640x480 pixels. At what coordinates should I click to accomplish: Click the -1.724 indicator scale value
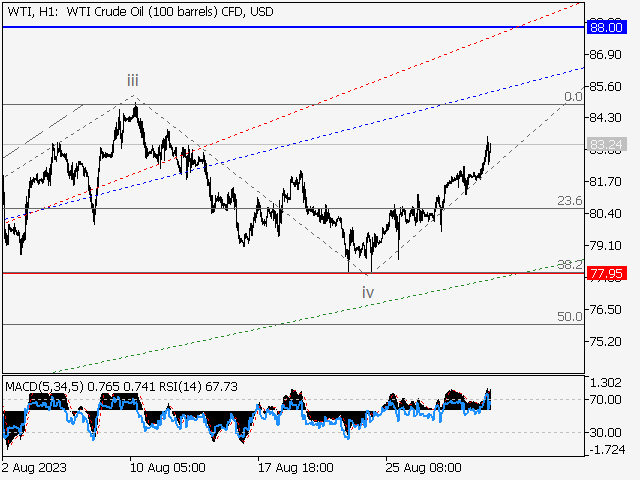tap(607, 450)
